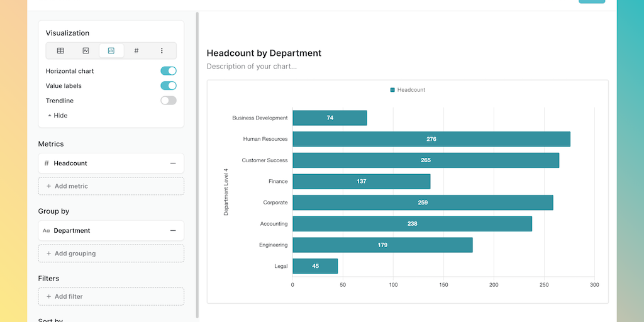Click Add grouping button
644x322 pixels.
click(111, 253)
